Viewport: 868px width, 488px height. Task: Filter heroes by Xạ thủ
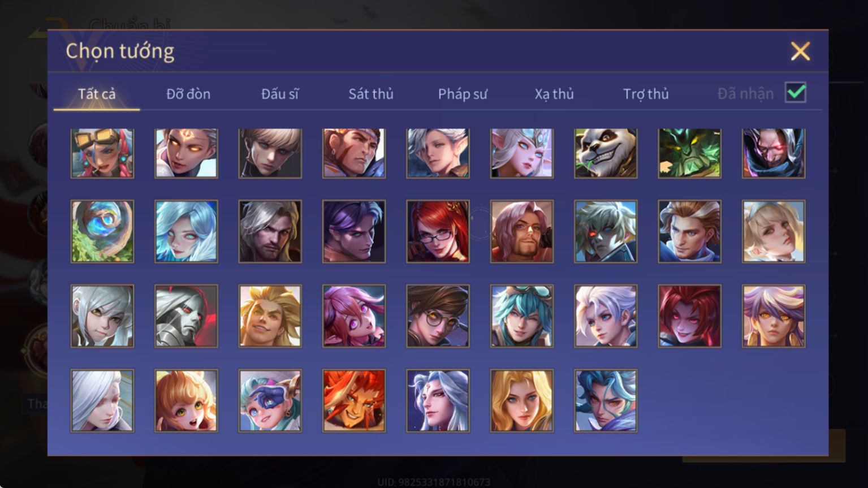click(554, 94)
